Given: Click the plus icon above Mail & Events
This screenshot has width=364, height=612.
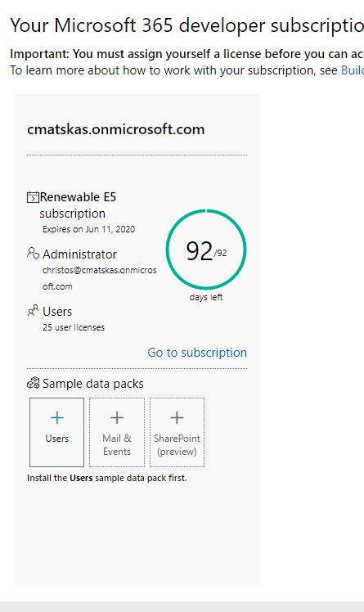Looking at the screenshot, I should coord(117,417).
